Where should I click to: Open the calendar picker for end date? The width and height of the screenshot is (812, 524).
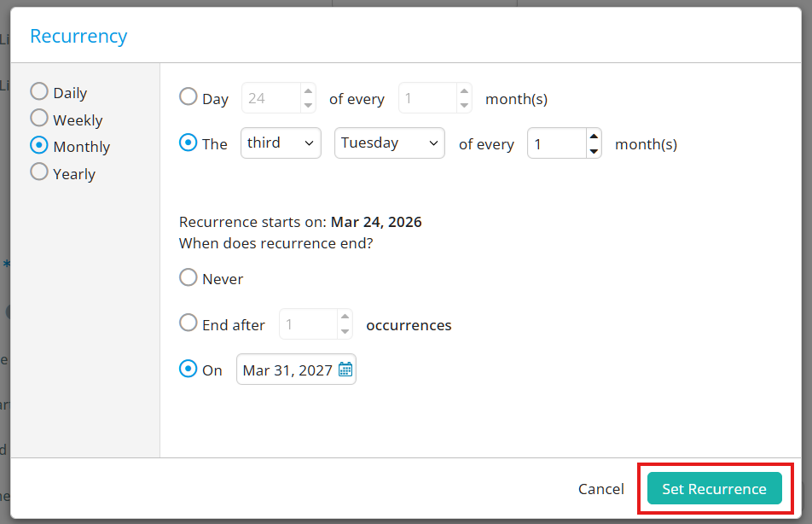click(x=345, y=370)
